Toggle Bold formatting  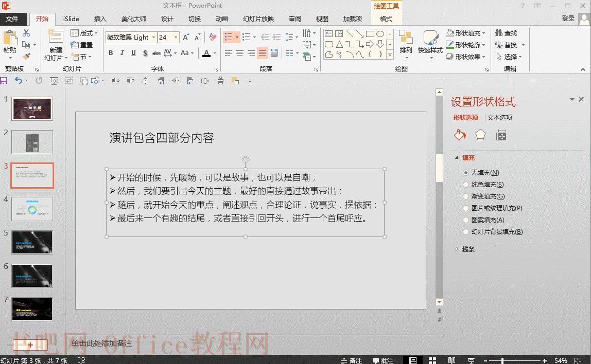111,53
